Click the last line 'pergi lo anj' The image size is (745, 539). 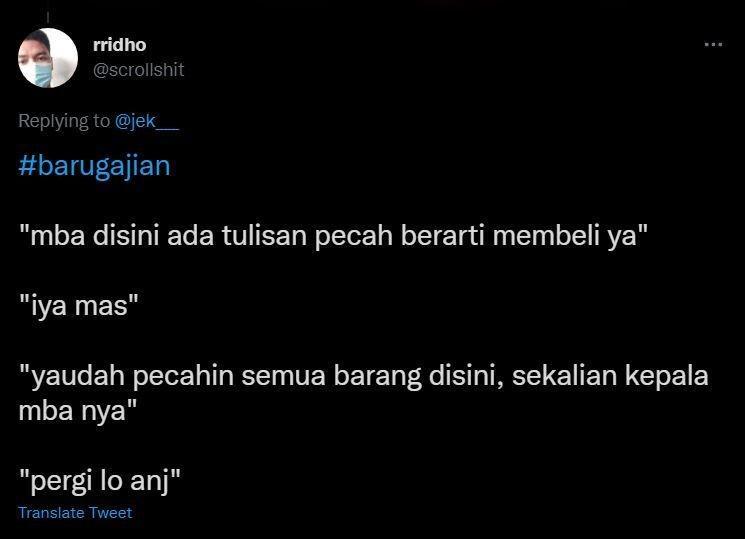point(100,481)
